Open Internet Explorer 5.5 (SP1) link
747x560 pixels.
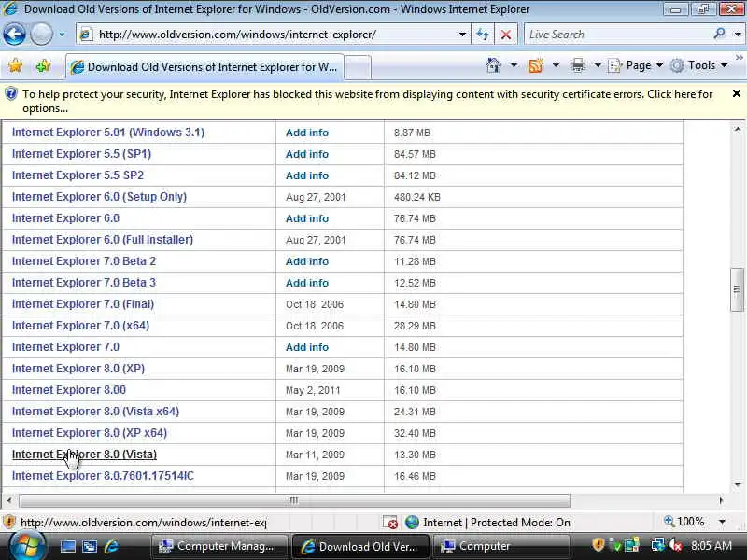[81, 154]
